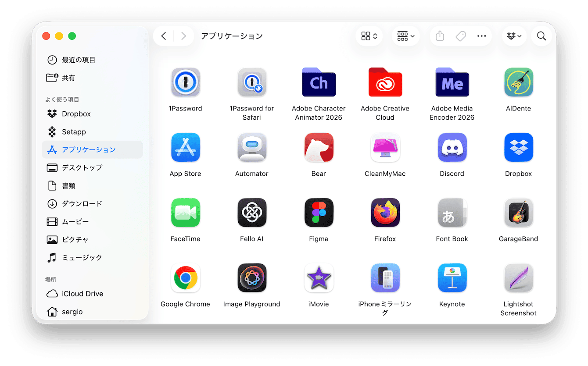Open 書類 in the sidebar
Image resolution: width=588 pixels, height=366 pixels.
(x=92, y=185)
